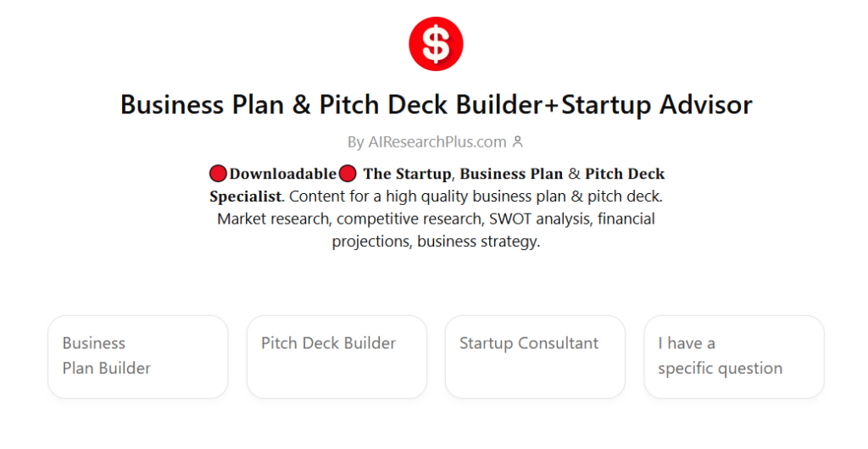Image resolution: width=868 pixels, height=449 pixels.
Task: Click the person icon beside AIResearchPlus.com
Action: tap(518, 142)
